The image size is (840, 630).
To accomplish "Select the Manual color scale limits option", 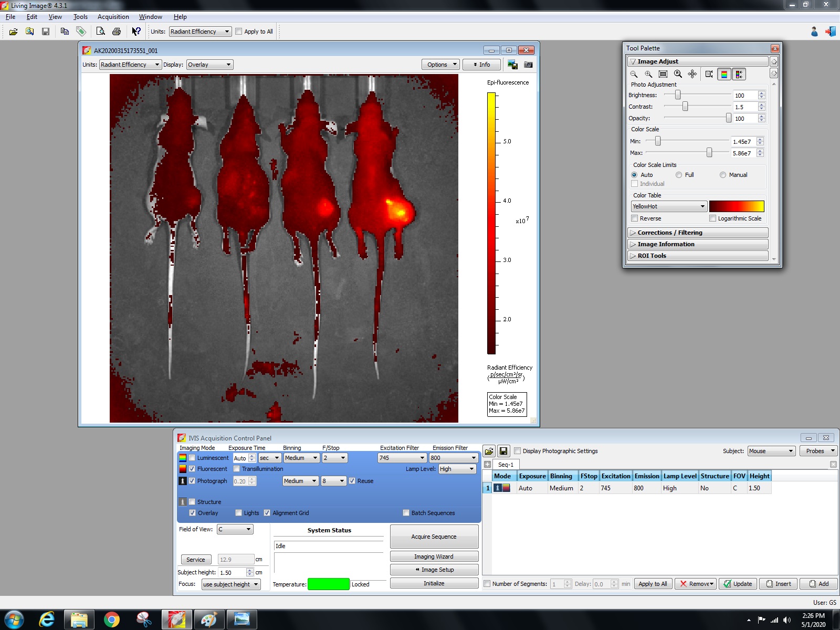I will click(x=723, y=175).
